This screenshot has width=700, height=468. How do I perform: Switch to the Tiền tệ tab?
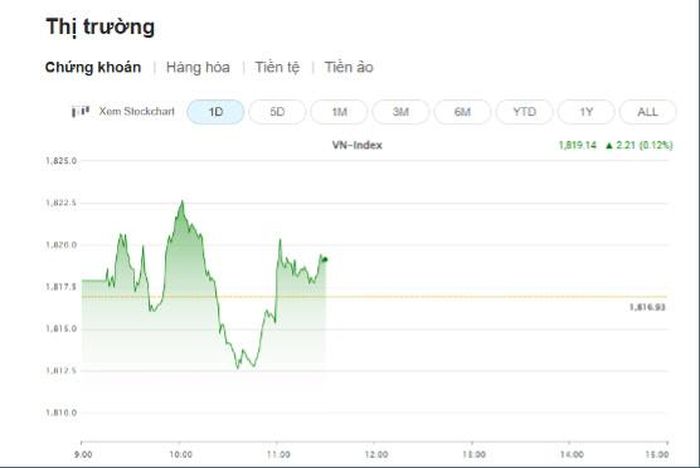tap(277, 67)
